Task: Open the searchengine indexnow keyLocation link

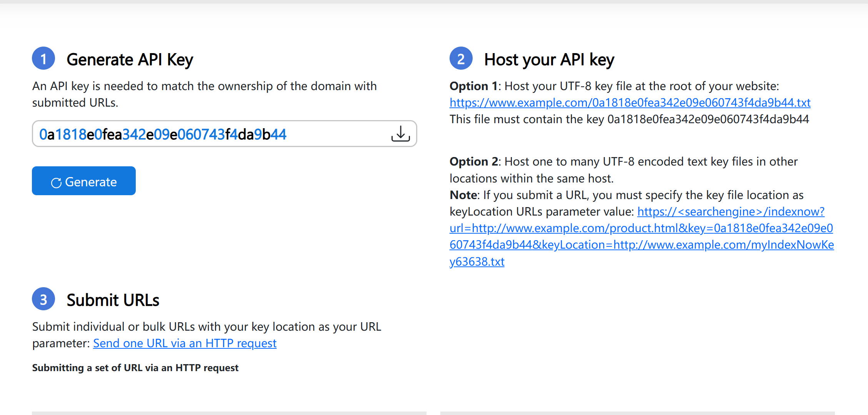Action: coord(641,236)
